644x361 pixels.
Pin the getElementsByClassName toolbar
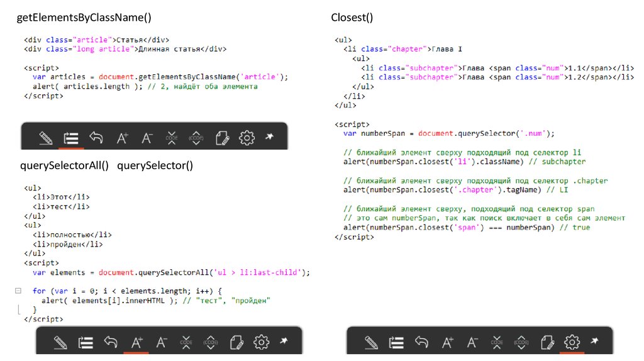coord(270,136)
